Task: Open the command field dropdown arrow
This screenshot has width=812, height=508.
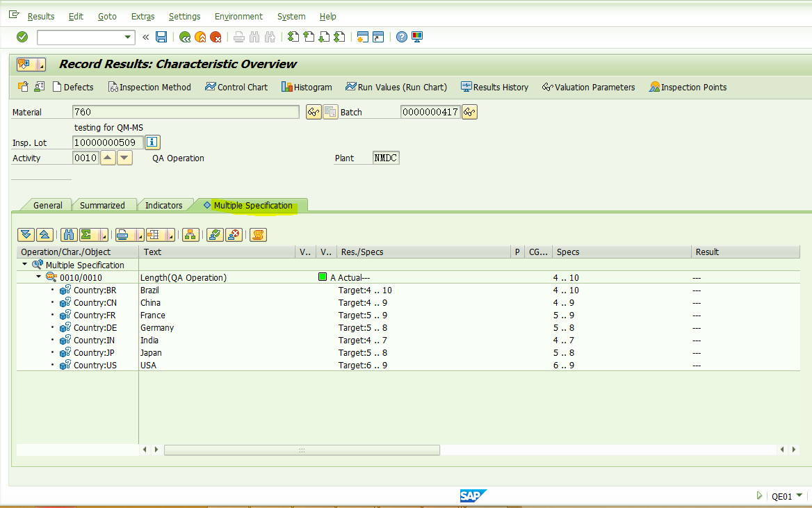Action: tap(128, 37)
